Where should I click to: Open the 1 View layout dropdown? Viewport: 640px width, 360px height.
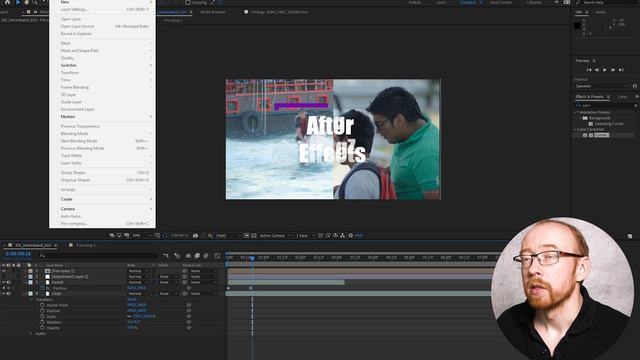[305, 236]
